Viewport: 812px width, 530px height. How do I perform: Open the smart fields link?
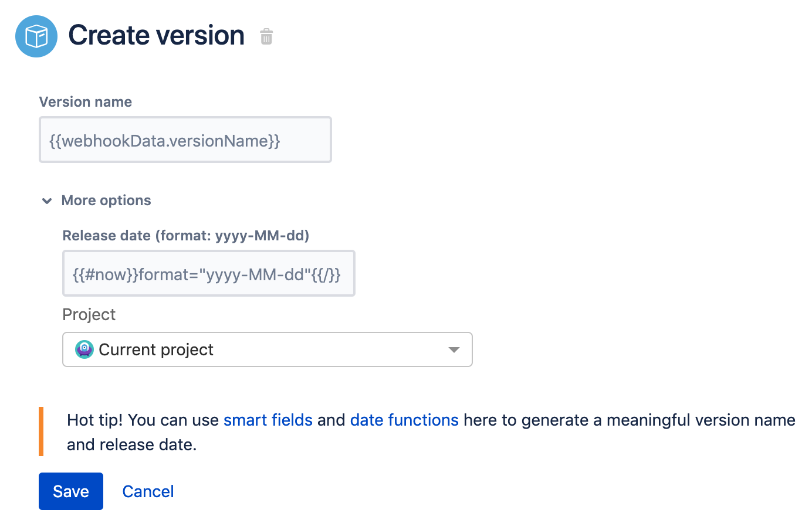(x=268, y=420)
